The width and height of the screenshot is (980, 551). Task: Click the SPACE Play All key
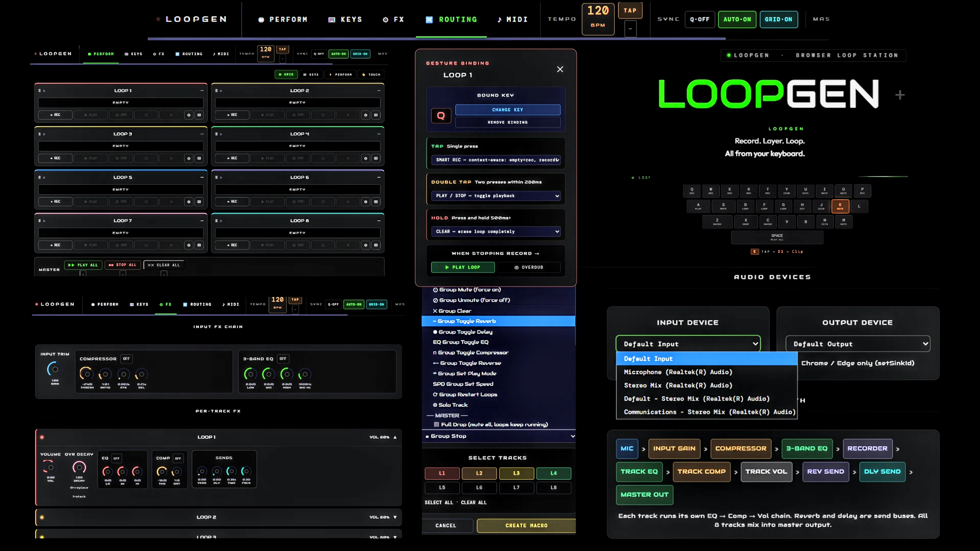pyautogui.click(x=777, y=237)
